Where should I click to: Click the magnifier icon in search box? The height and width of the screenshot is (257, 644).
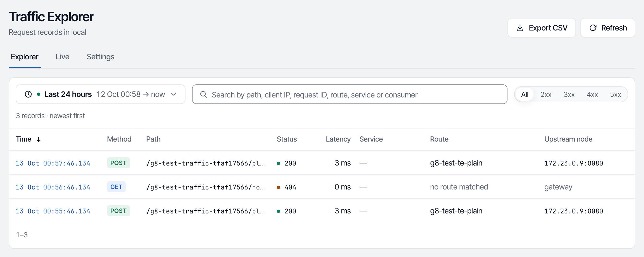point(203,94)
